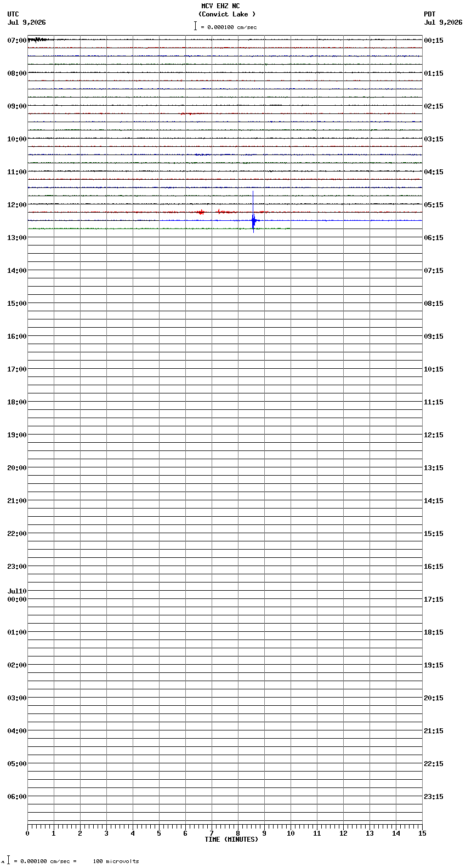Select the "19:00" UTC row label
The height and width of the screenshot is (868, 466).
click(17, 435)
